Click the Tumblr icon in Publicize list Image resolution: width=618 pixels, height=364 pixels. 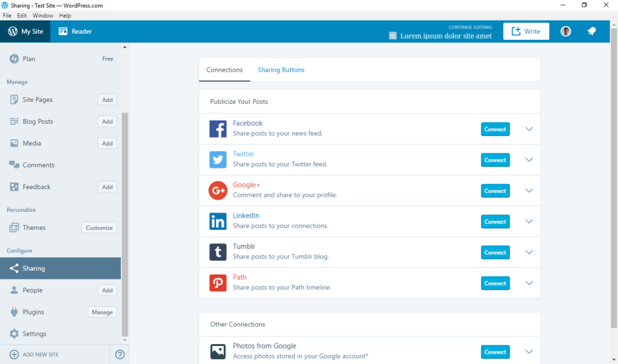coord(218,252)
